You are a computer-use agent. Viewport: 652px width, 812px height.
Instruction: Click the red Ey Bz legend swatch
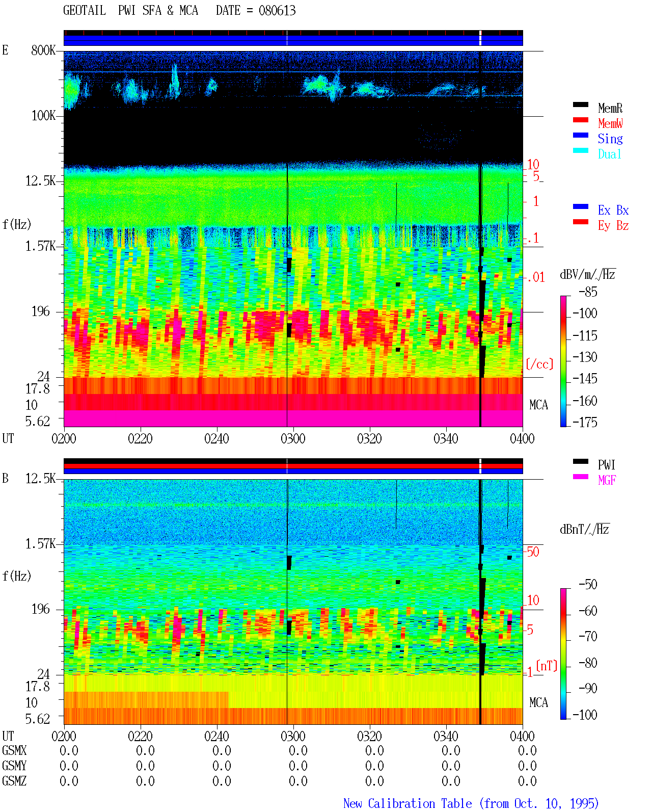click(x=580, y=222)
